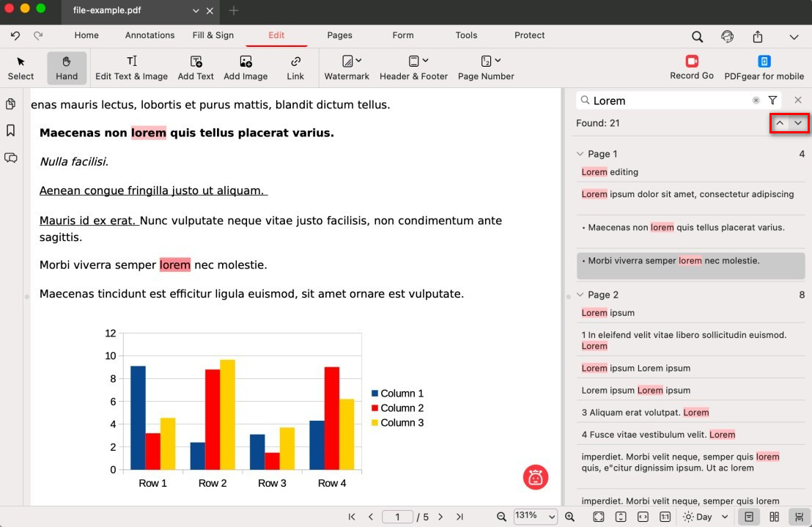This screenshot has width=812, height=527.
Task: Toggle continuous scrolling mode
Action: (797, 517)
